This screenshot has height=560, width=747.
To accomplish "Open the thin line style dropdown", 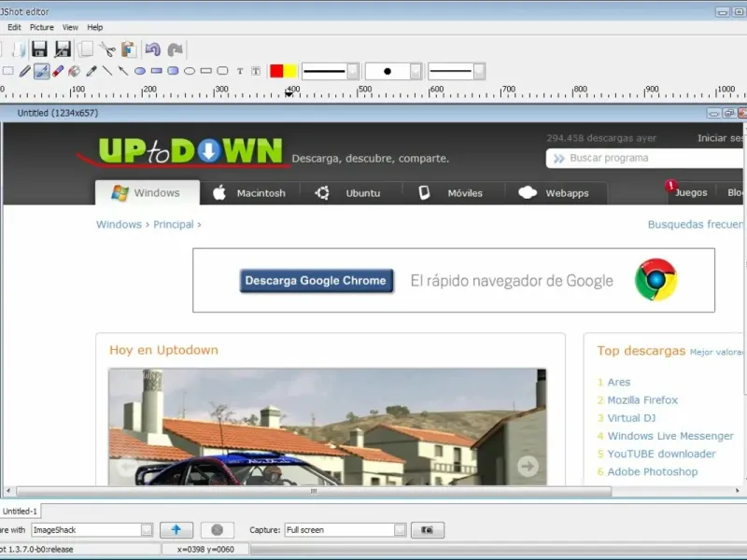I will point(479,72).
